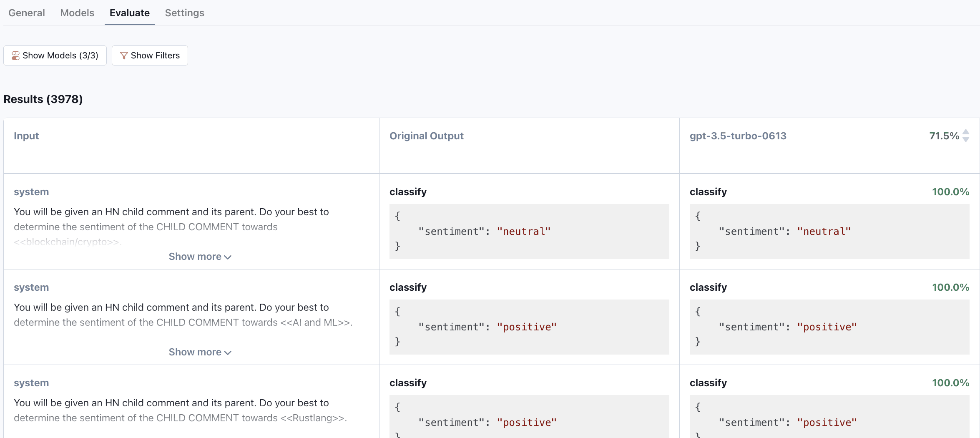
Task: Switch to the Models tab
Action: 77,13
